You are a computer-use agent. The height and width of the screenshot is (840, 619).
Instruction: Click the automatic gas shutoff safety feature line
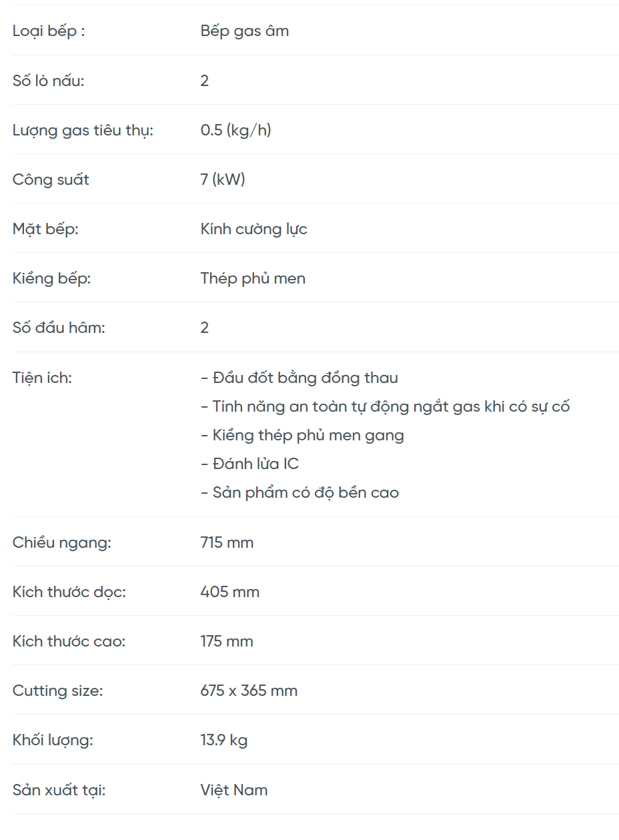click(386, 406)
